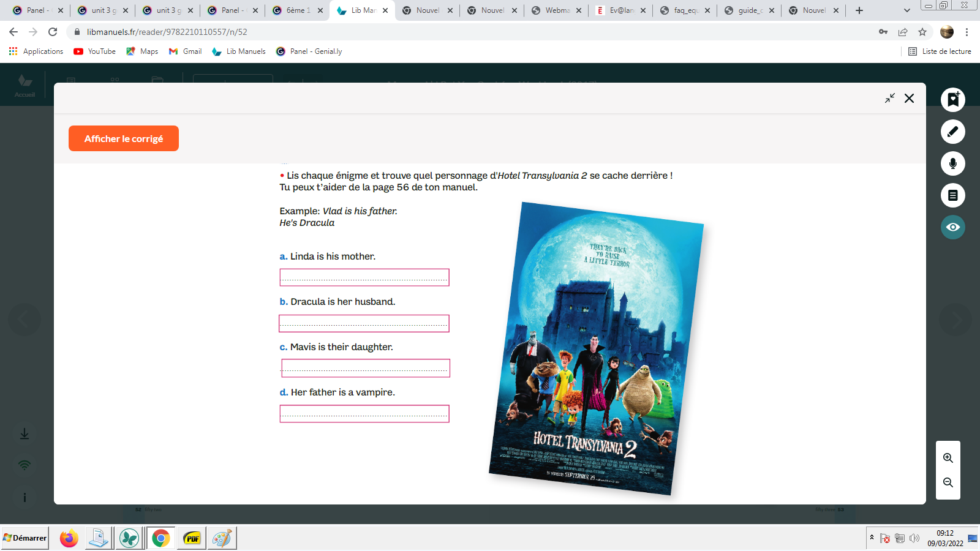This screenshot has width=980, height=551.
Task: Open the Applications bookmarks folder
Action: coord(37,51)
